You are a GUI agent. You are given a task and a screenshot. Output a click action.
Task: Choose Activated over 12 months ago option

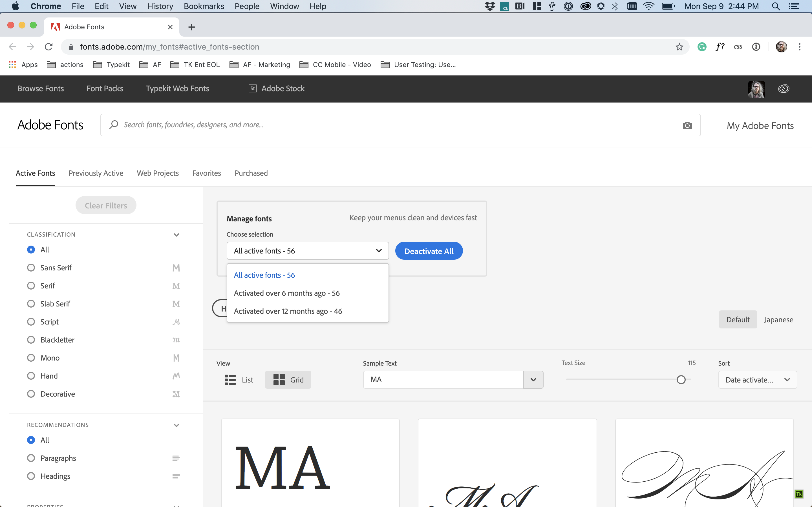click(288, 311)
